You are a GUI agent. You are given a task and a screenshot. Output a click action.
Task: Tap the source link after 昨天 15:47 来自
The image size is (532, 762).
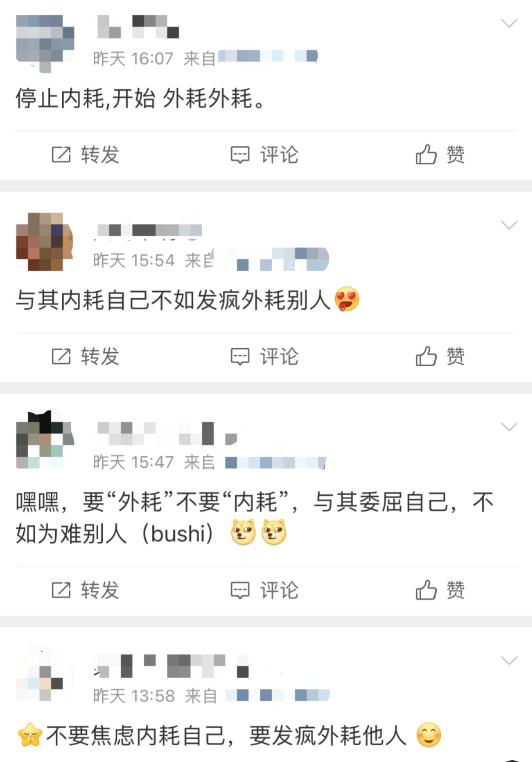click(275, 463)
